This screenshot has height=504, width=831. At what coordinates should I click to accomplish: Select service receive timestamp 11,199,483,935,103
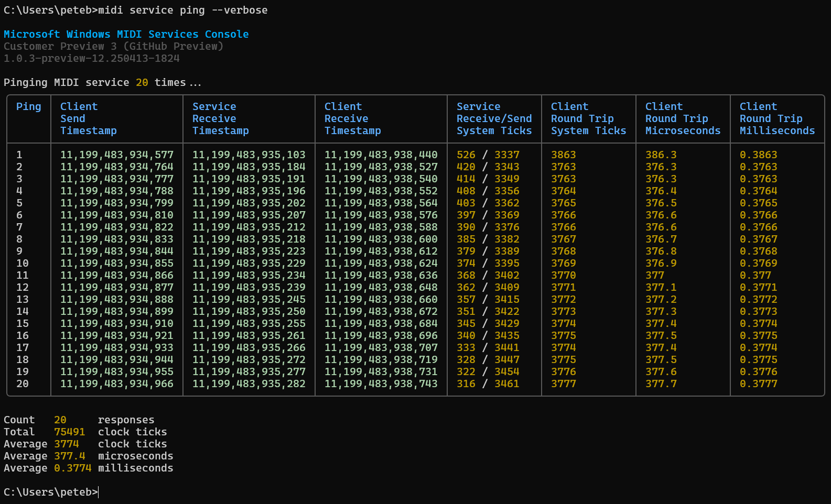coord(249,155)
